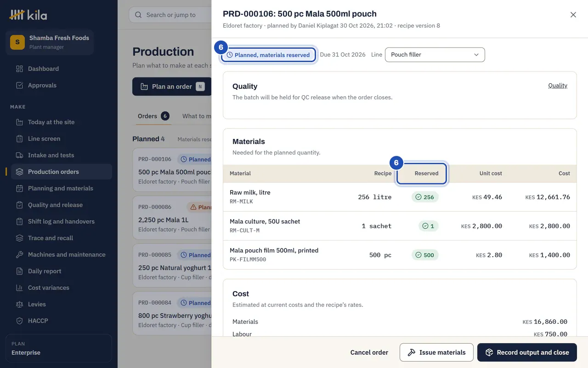Select Production orders in sidebar
588x368 pixels.
click(62, 172)
